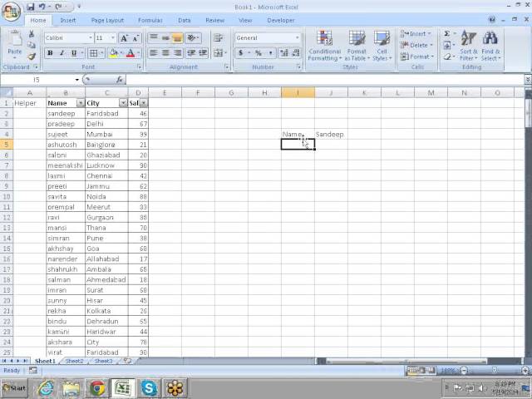The height and width of the screenshot is (399, 532).
Task: Decrease decimal places
Action: point(296,53)
